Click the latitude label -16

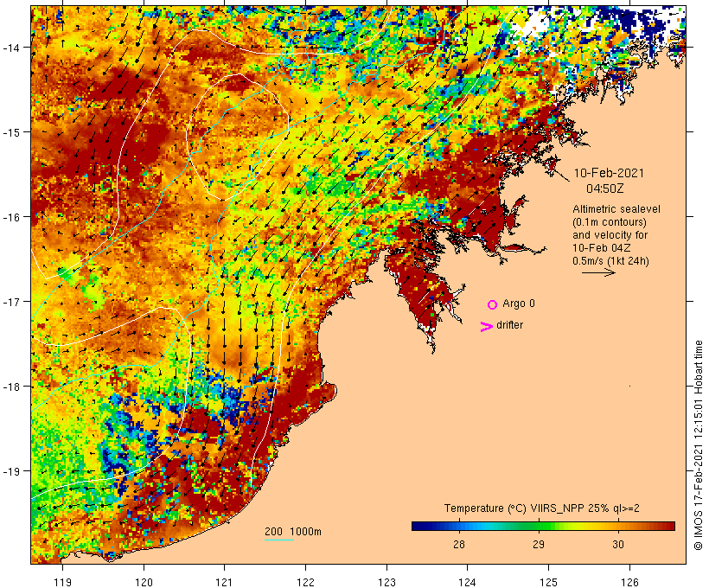[11, 217]
